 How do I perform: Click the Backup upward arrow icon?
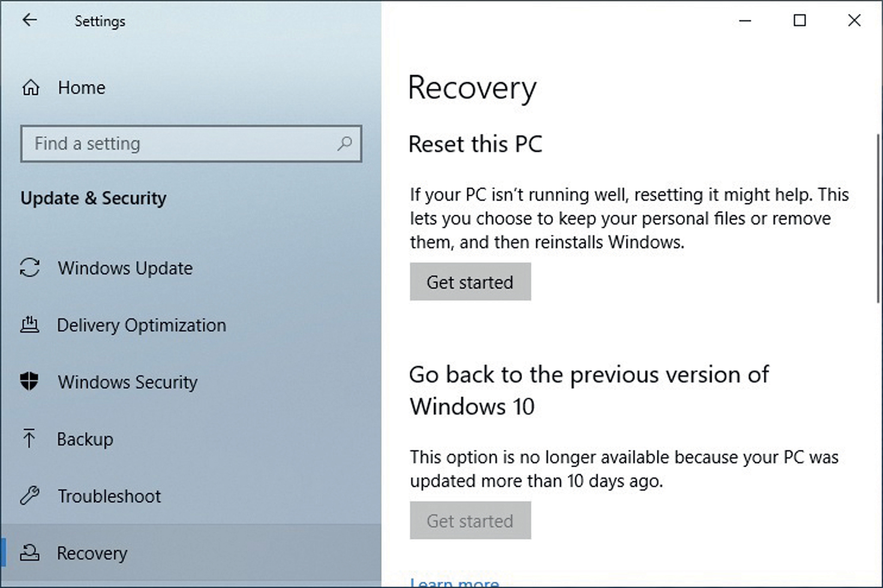pyautogui.click(x=29, y=439)
